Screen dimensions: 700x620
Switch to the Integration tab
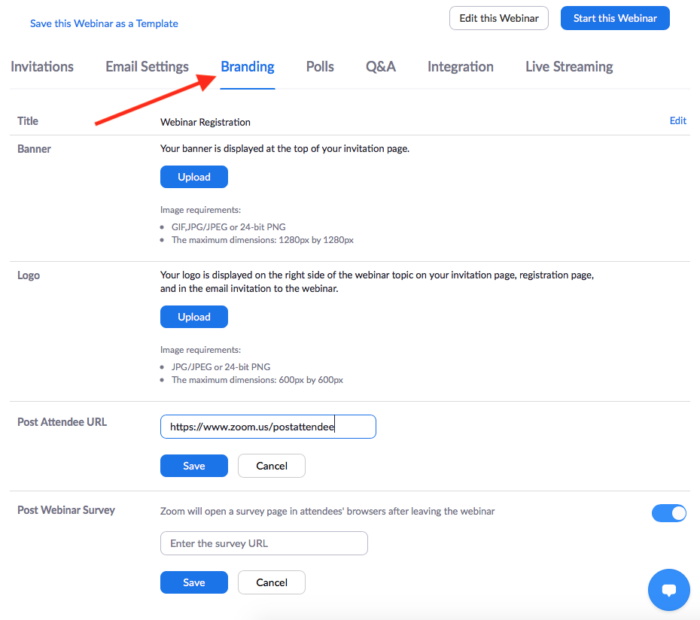point(460,67)
